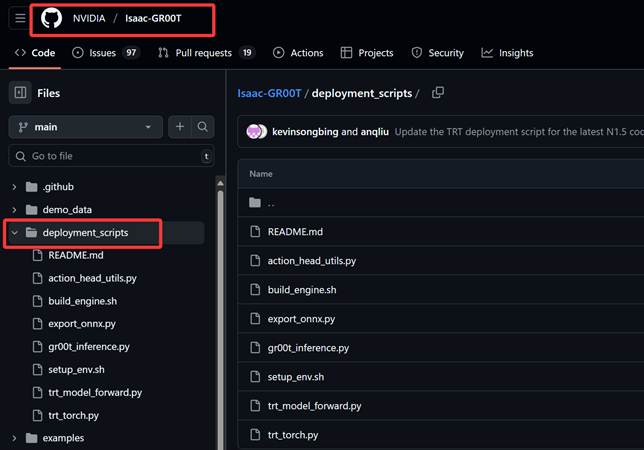Collapse the deployment_scripts folder in tree
This screenshot has width=644, height=450.
14,233
